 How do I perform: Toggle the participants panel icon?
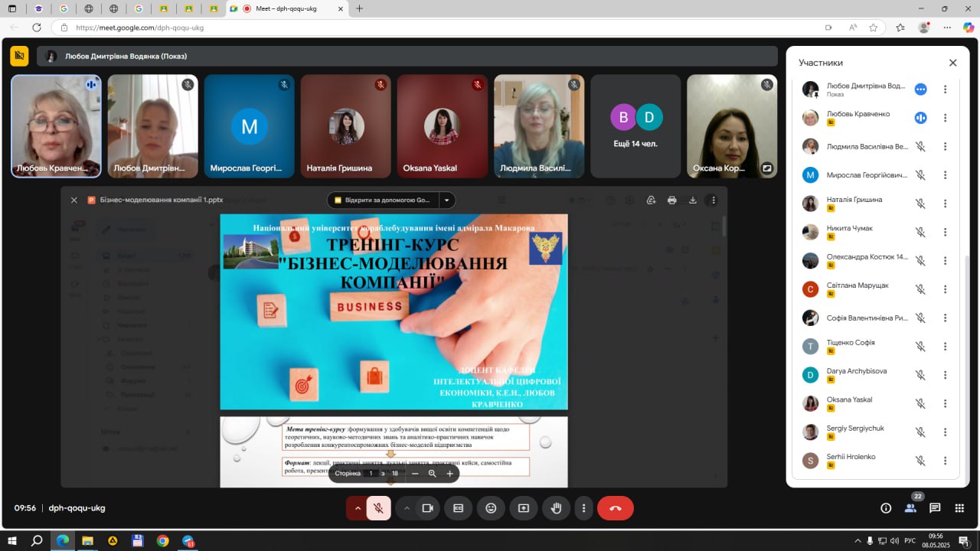pyautogui.click(x=910, y=508)
